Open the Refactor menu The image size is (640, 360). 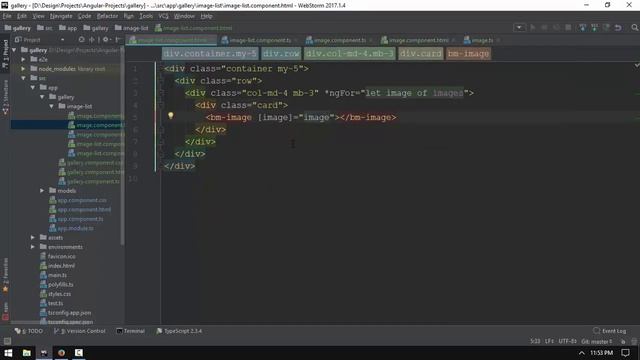(107, 16)
